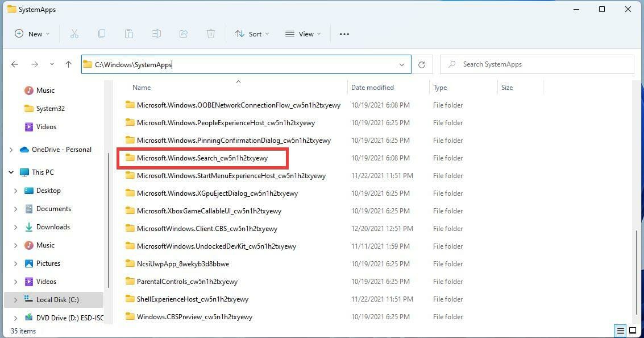Image resolution: width=644 pixels, height=338 pixels.
Task: Click the Documents icon in sidebar
Action: click(29, 209)
